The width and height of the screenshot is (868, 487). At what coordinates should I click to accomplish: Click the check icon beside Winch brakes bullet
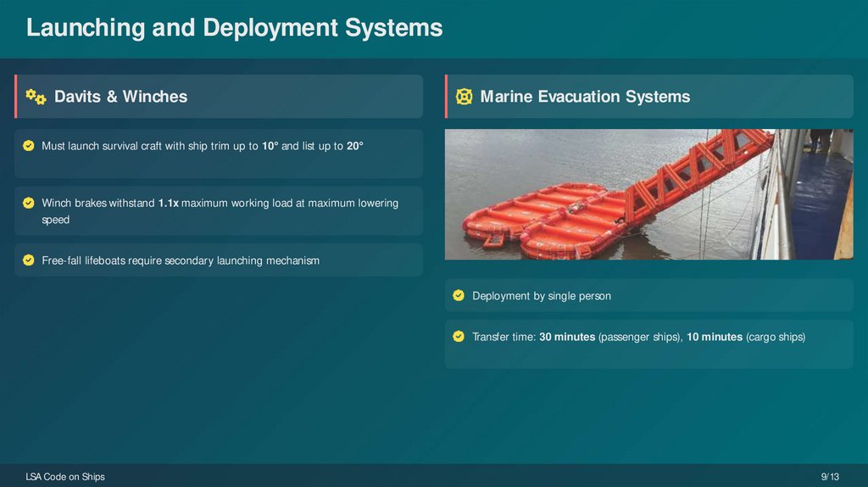coord(29,203)
